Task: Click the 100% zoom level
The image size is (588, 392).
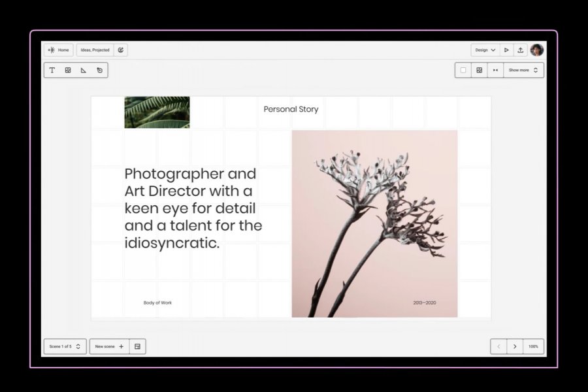Action: tap(533, 346)
